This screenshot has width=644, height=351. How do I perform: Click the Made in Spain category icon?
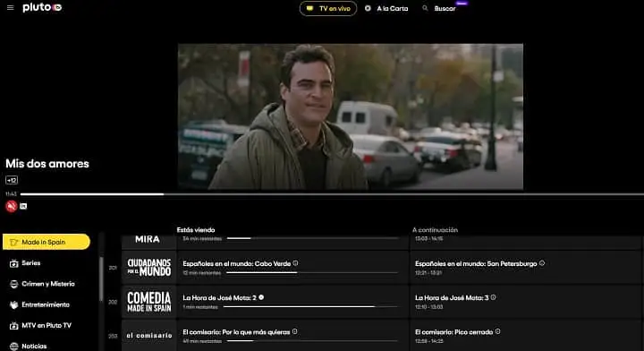pos(14,242)
